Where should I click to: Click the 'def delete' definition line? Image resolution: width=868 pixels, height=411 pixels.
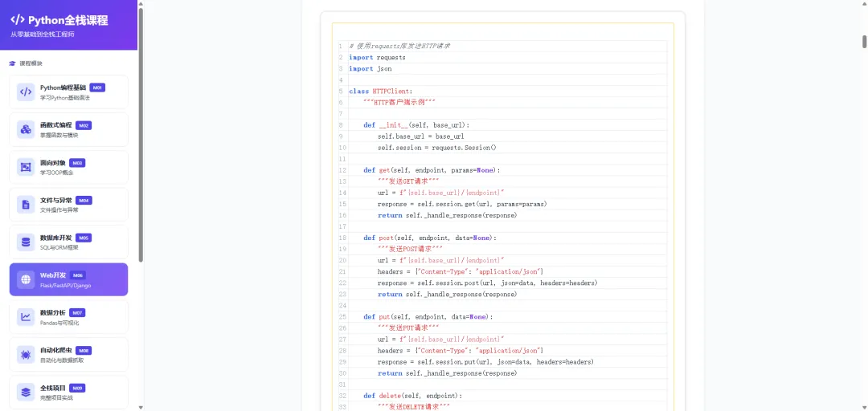[x=412, y=396]
